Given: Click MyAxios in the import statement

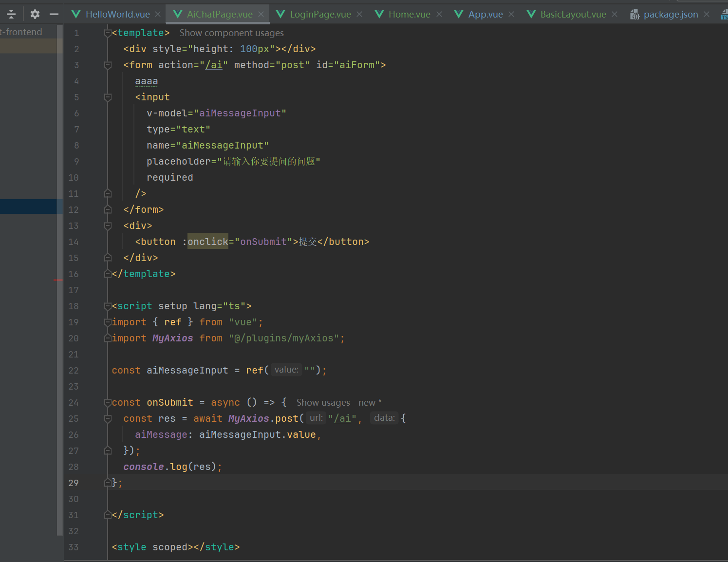Looking at the screenshot, I should [172, 338].
